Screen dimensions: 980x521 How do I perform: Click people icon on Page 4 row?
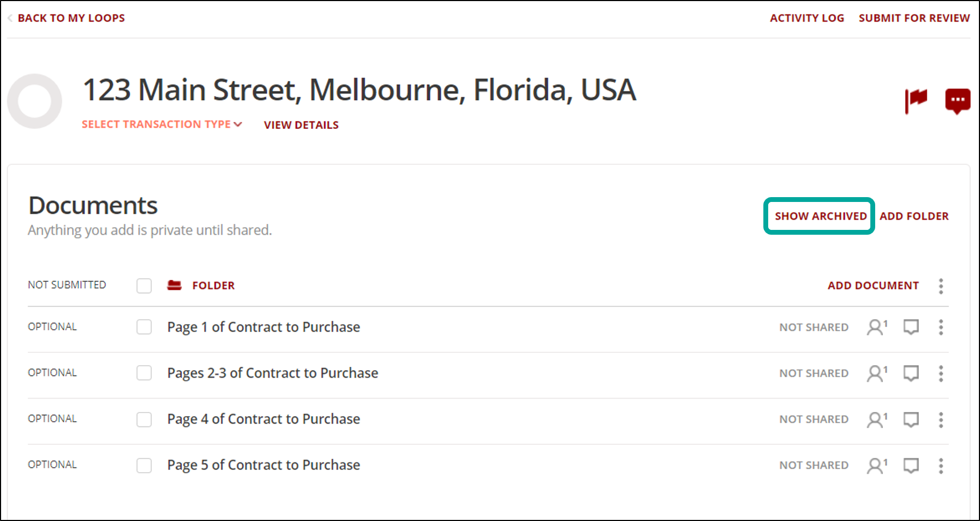[877, 419]
